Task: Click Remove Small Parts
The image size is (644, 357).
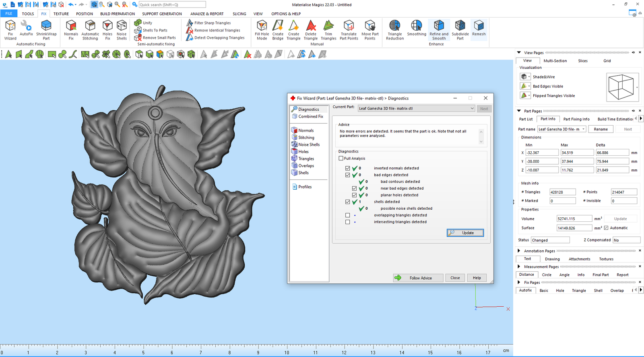Action: click(155, 37)
